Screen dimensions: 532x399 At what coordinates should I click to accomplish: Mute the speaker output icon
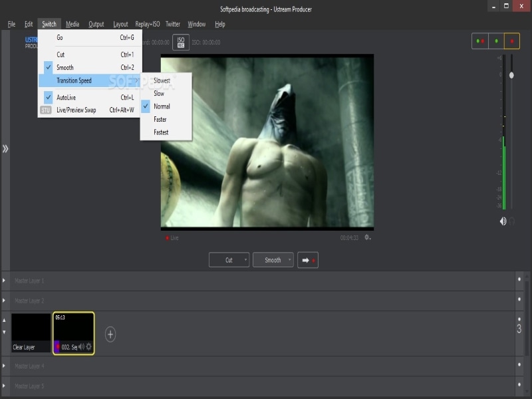503,221
